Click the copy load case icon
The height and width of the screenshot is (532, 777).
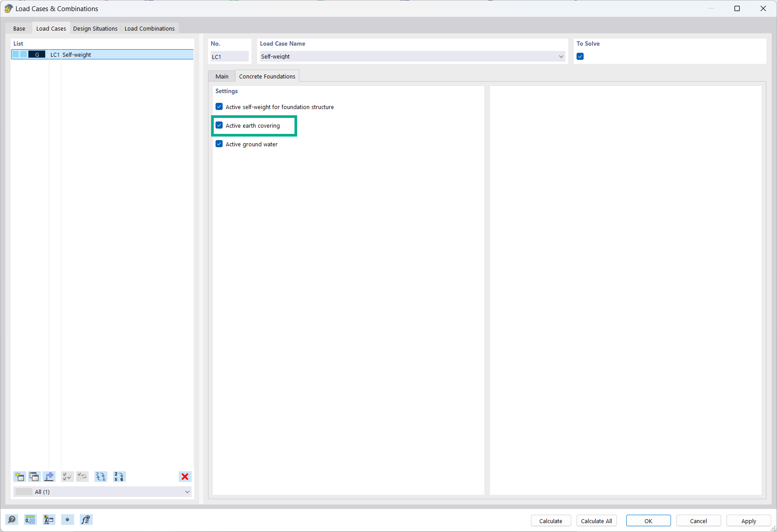34,477
